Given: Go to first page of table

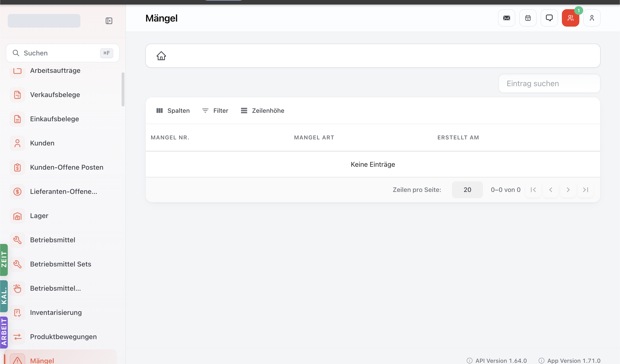Looking at the screenshot, I should point(533,190).
